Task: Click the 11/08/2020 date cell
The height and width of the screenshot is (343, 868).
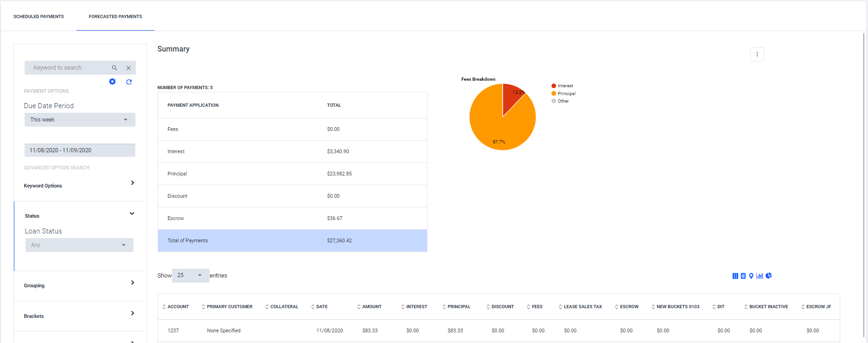Action: [330, 330]
